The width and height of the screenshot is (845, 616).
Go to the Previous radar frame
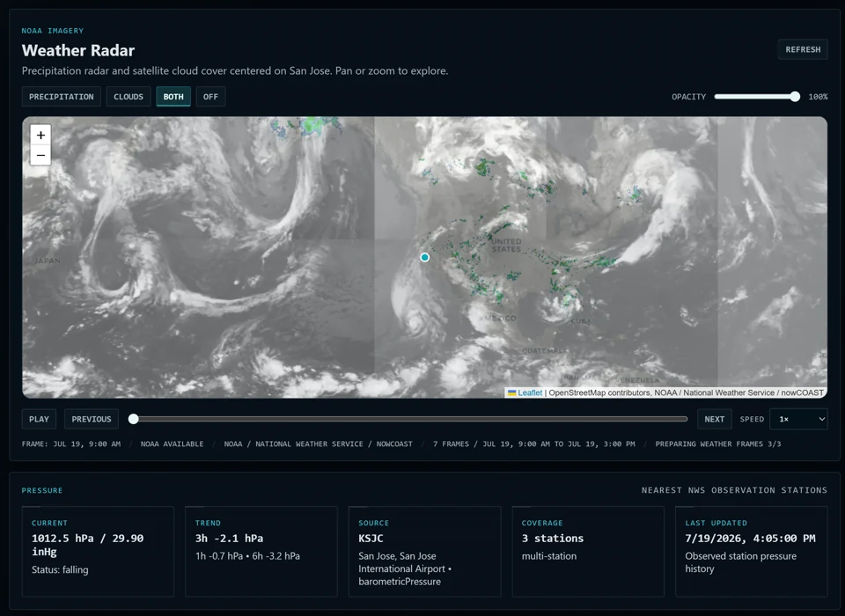(92, 419)
